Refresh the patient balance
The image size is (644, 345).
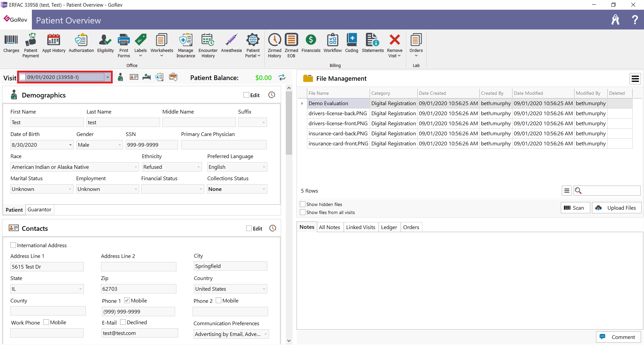point(282,77)
